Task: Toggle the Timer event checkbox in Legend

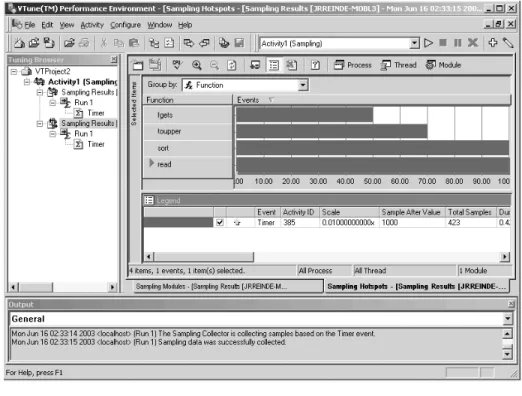Action: tap(220, 222)
